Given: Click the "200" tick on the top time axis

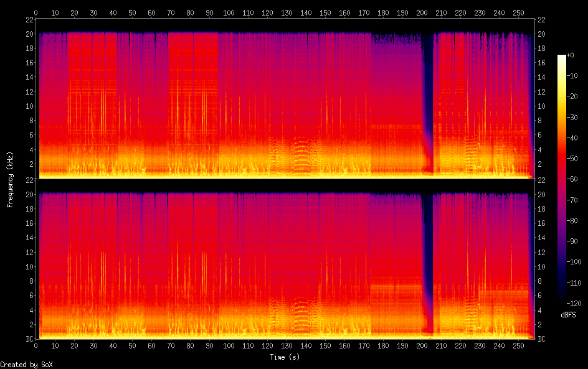Looking at the screenshot, I should tap(422, 12).
